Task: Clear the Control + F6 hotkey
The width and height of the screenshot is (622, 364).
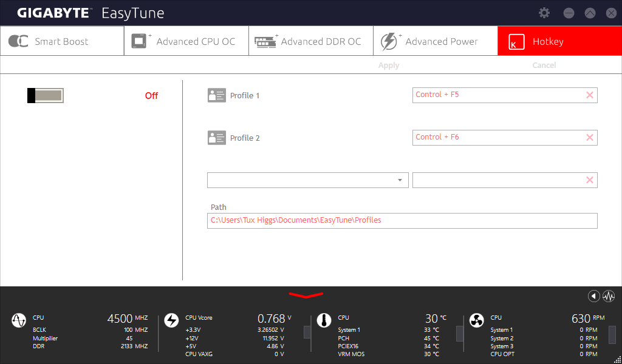Action: (589, 138)
